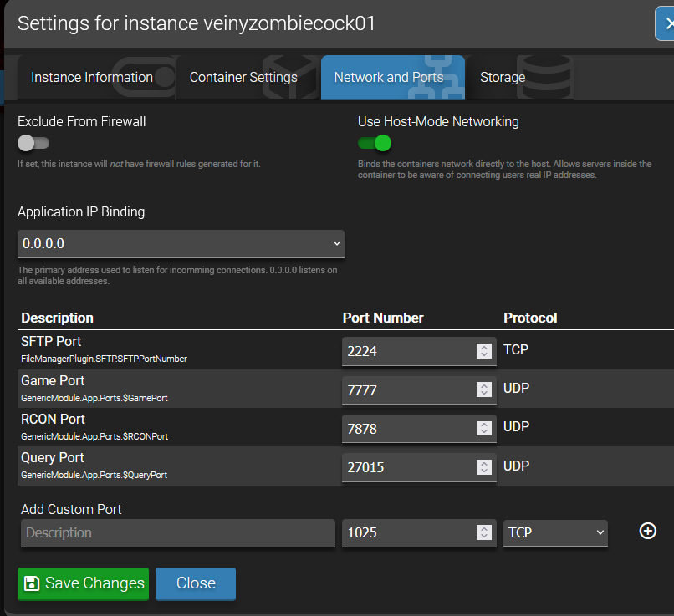
Task: Switch to the Instance Information tab
Action: 92,78
